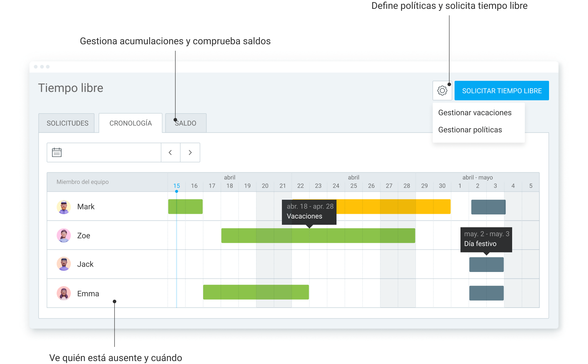Switch to the SALDO tab
588x364 pixels.
click(186, 123)
